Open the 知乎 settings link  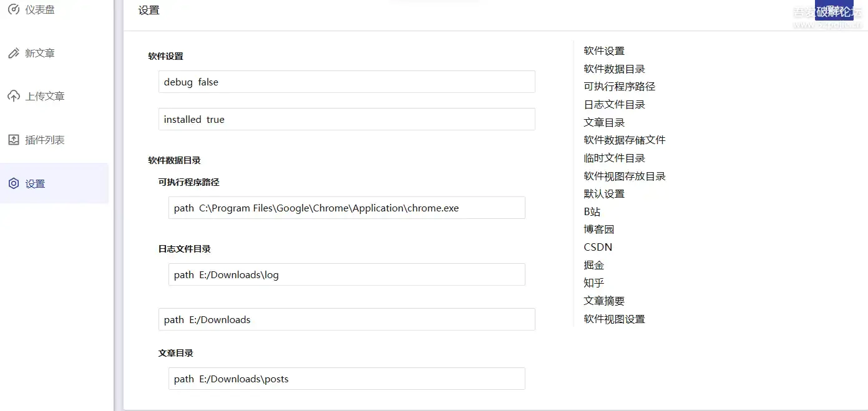tap(592, 283)
